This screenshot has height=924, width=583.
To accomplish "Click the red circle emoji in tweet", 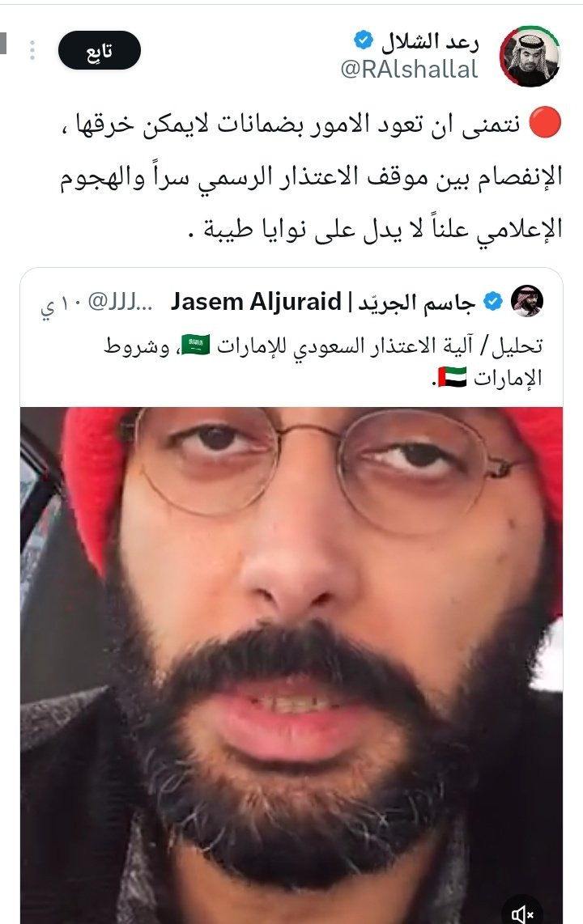I will (x=545, y=123).
